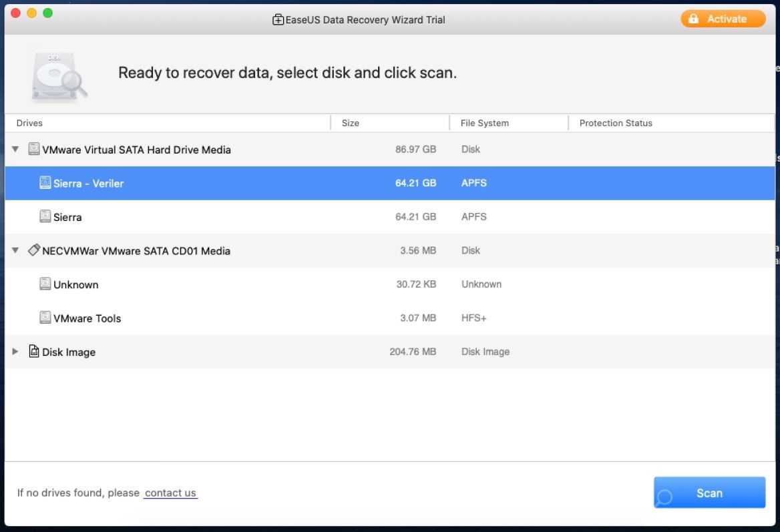Screen dimensions: 780x532
Task: Click the Unknown partition drive icon
Action: tap(45, 284)
